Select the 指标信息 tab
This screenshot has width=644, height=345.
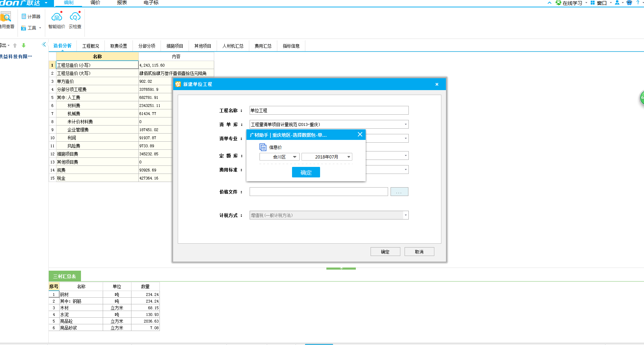(291, 46)
